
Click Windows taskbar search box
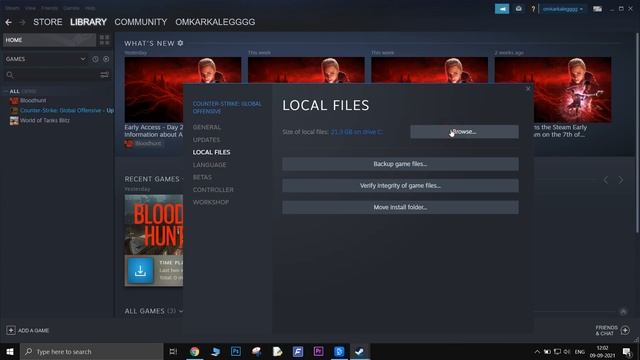(x=92, y=351)
